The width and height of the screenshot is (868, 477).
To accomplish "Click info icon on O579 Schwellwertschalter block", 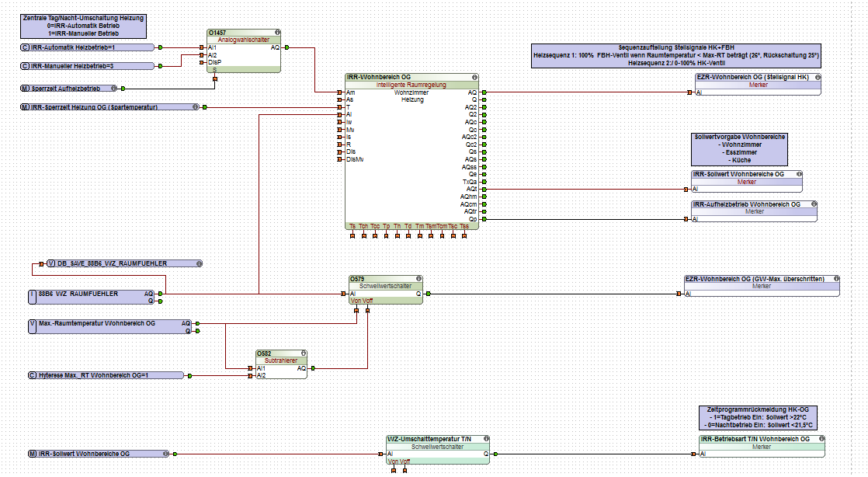I will 419,279.
